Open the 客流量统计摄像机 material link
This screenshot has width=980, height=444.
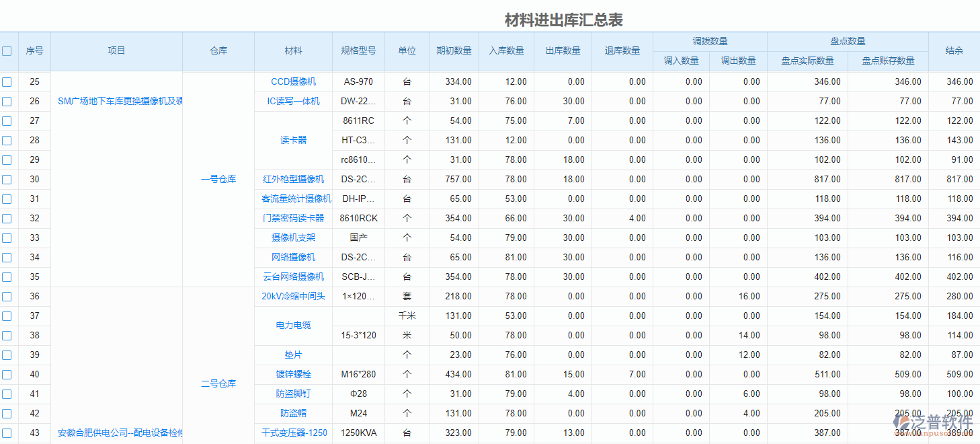click(293, 198)
